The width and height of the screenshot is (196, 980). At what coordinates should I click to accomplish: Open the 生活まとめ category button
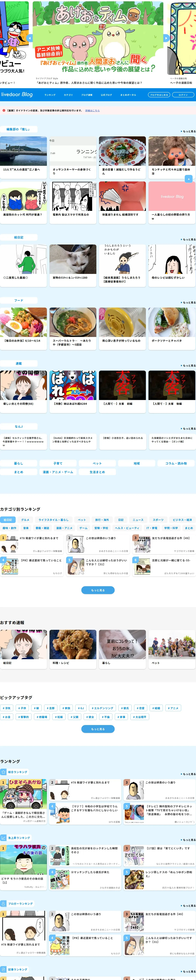(98, 472)
